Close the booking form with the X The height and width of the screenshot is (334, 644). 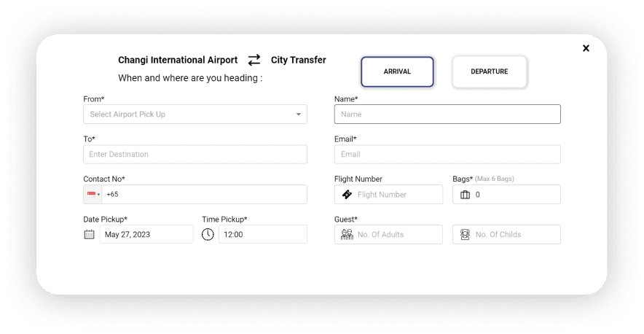[x=586, y=48]
